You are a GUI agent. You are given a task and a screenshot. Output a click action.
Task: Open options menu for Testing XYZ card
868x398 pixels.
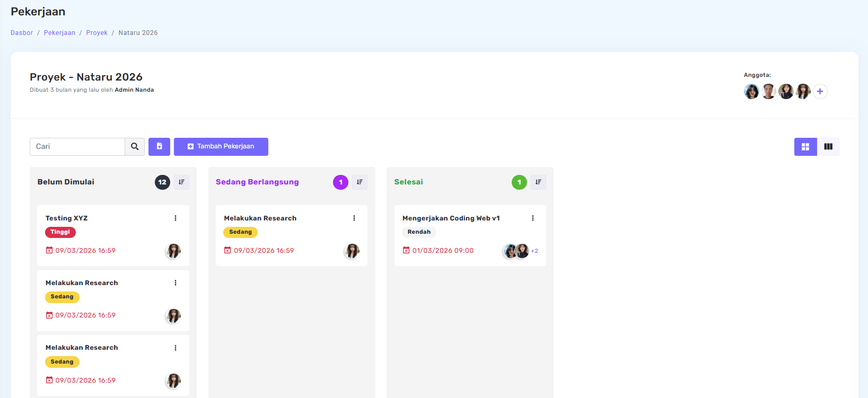click(x=176, y=218)
